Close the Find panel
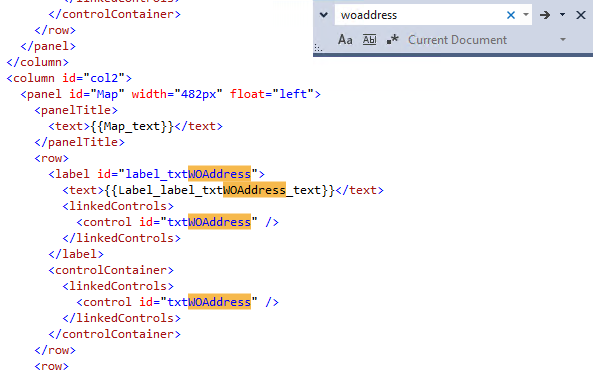 (x=581, y=15)
